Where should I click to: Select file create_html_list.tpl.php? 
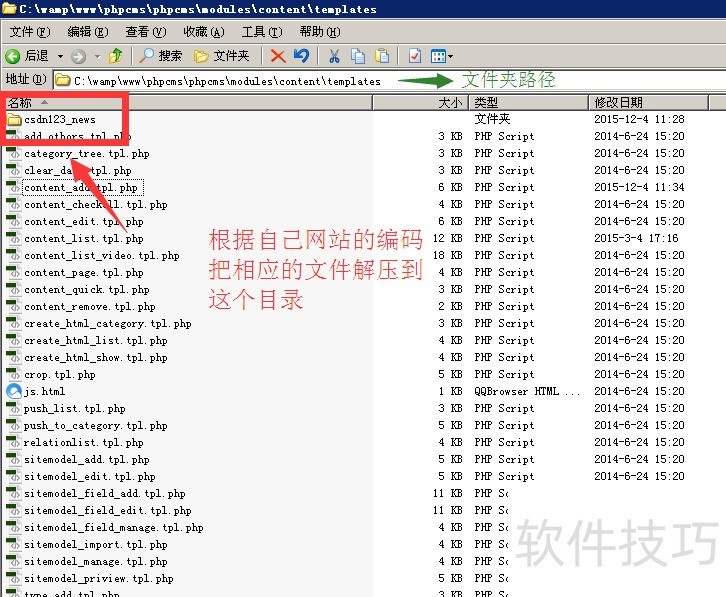[x=96, y=341]
